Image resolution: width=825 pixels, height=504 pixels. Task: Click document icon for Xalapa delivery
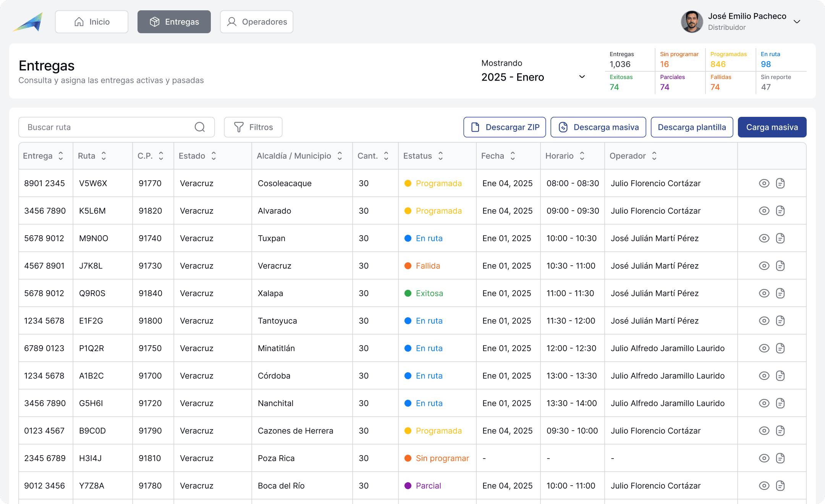780,293
